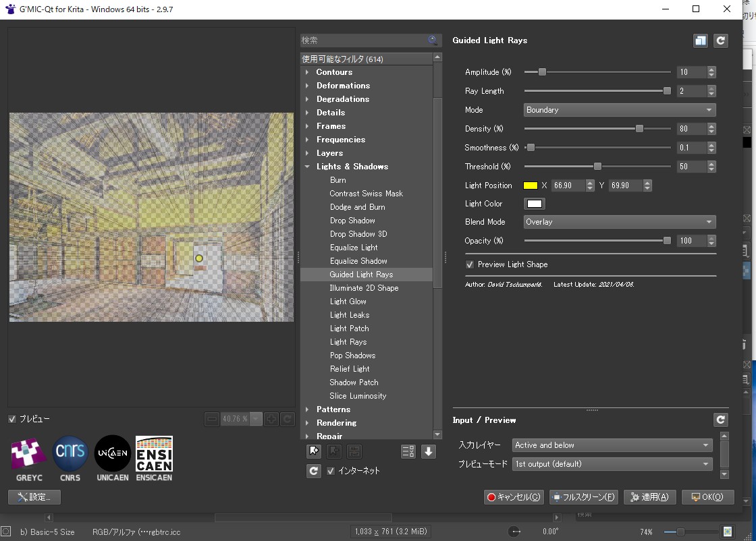This screenshot has height=541, width=756.
Task: Collapse the Lights & Shadows category
Action: pos(307,166)
